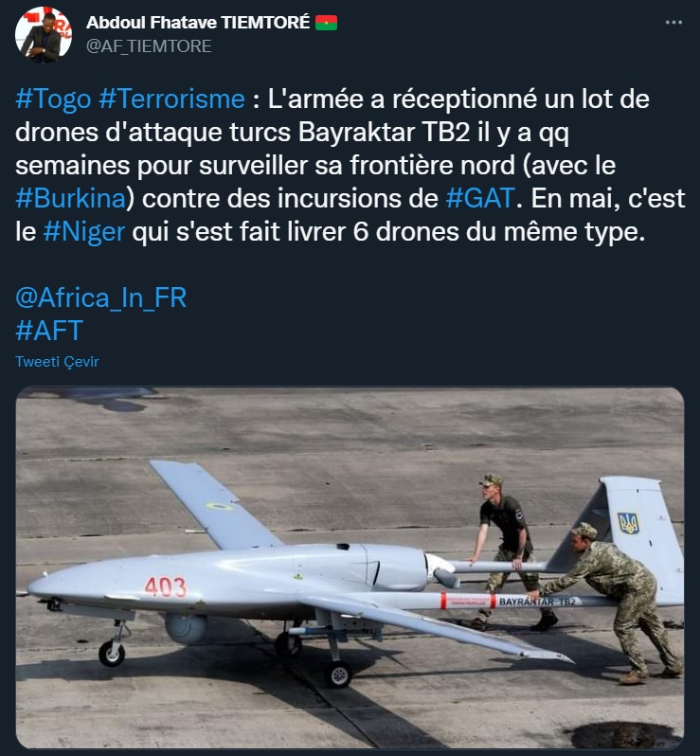The image size is (700, 756).
Task: Open the author name Abdoul Fhatave TIEMTORÉ
Action: click(x=198, y=22)
